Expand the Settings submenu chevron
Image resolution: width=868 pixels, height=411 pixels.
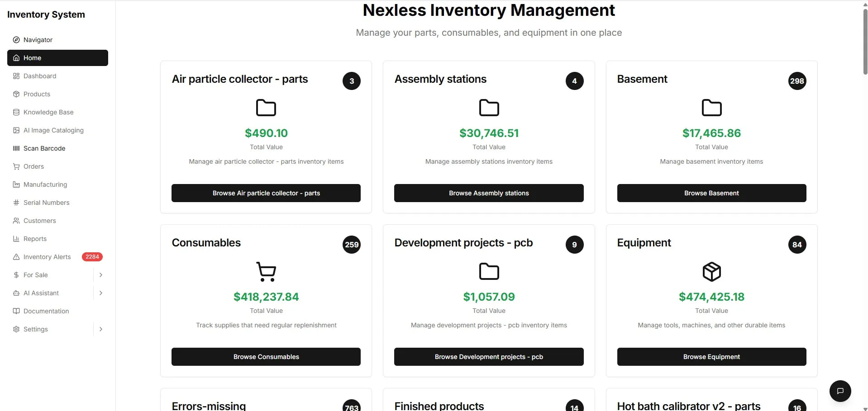(x=100, y=329)
